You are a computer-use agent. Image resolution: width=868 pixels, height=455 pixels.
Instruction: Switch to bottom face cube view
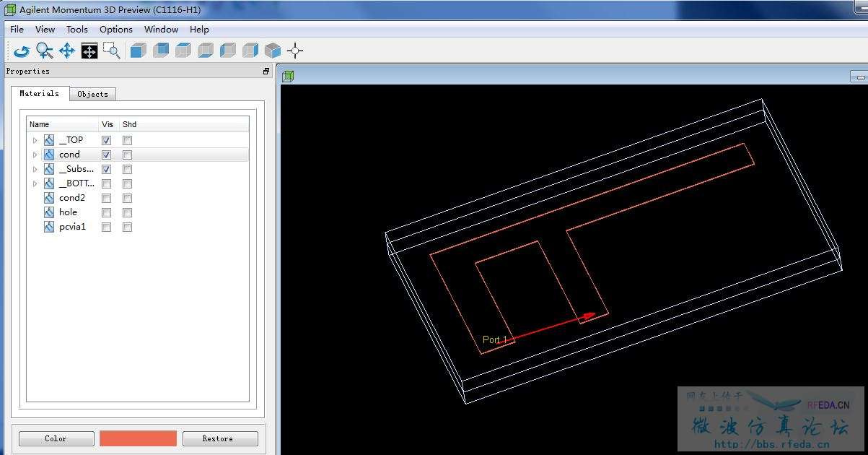coord(206,51)
